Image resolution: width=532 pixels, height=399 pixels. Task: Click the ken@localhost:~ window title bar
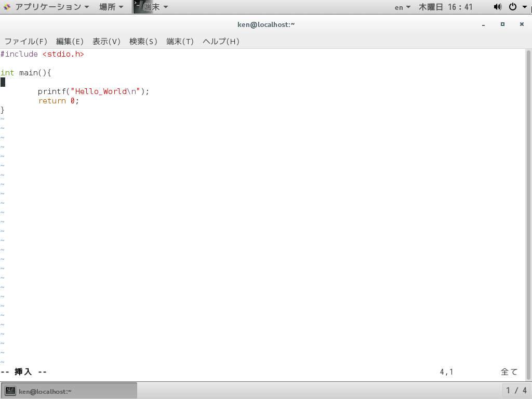[266, 24]
